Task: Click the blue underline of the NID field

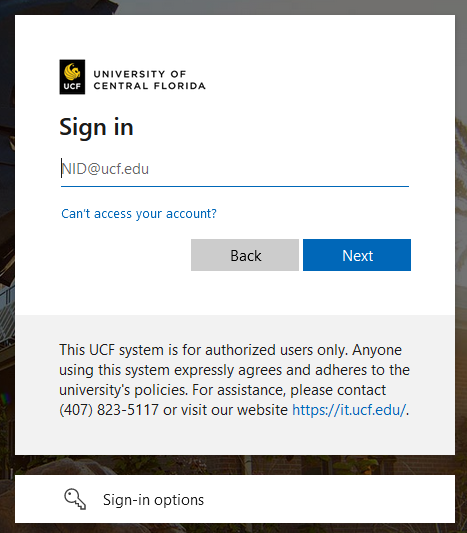Action: click(x=235, y=186)
